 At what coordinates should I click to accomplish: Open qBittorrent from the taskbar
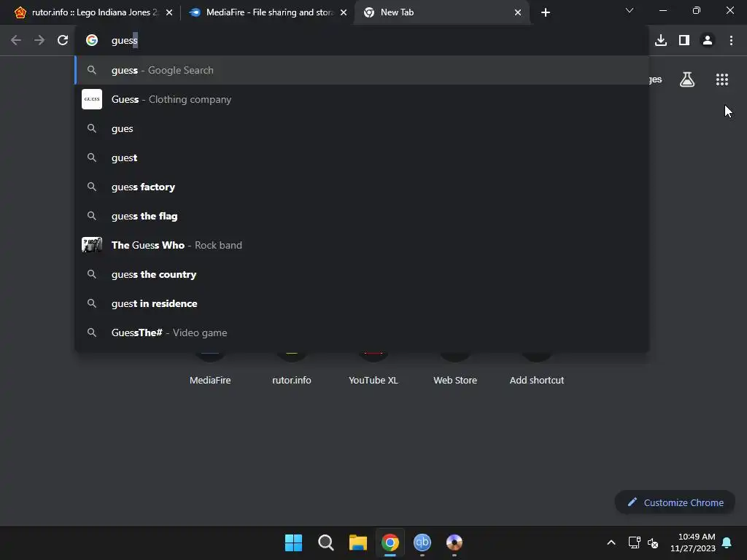(422, 542)
